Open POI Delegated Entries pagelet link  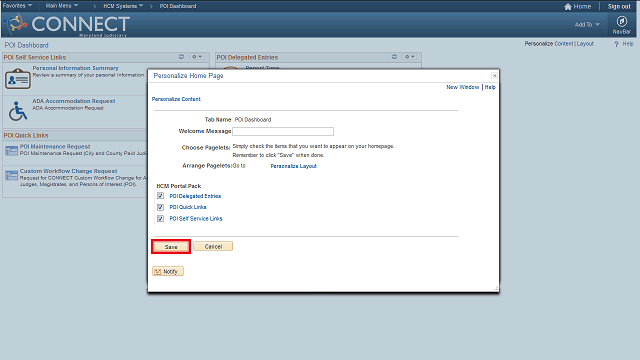pyautogui.click(x=195, y=196)
